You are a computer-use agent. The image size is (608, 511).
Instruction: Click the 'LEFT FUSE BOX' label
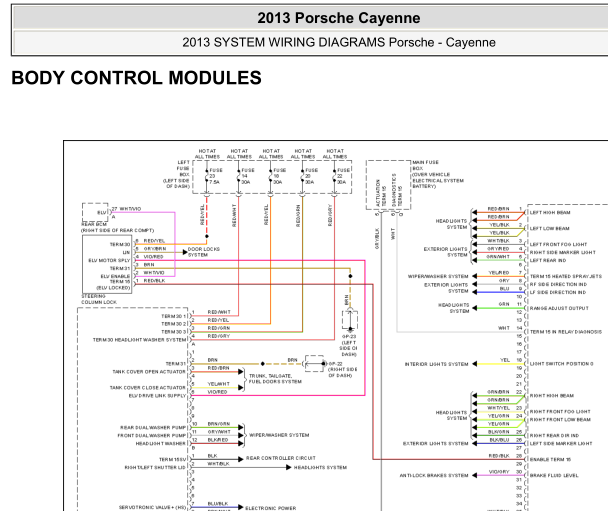click(177, 174)
